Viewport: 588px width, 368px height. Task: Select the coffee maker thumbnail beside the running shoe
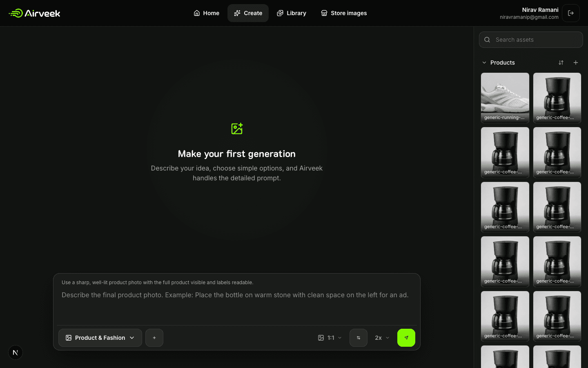[557, 98]
